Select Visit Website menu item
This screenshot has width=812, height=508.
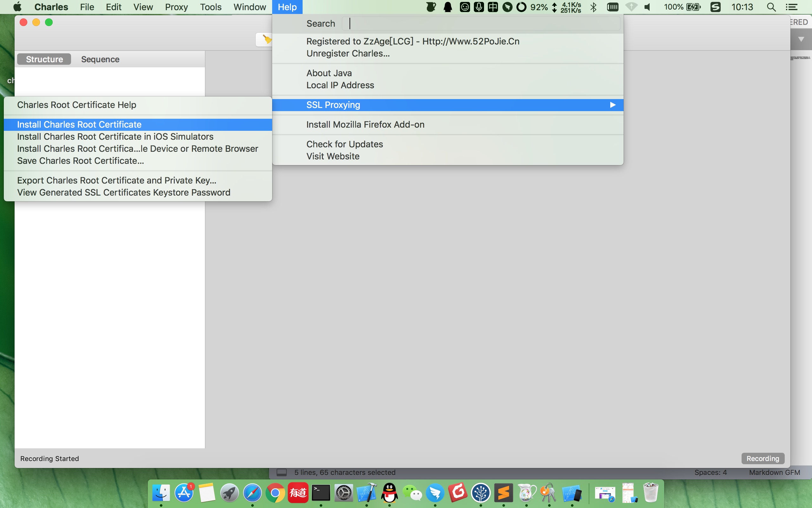[448, 156]
